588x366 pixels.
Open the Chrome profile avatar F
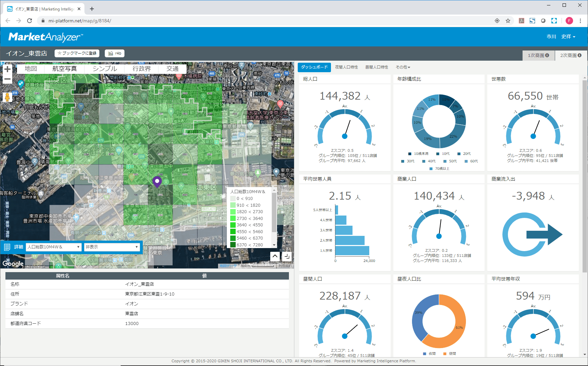pyautogui.click(x=569, y=21)
